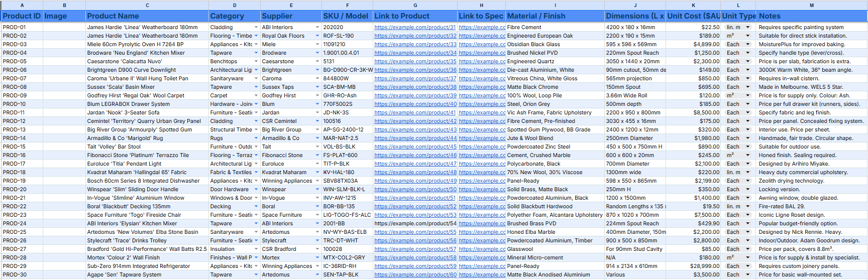Open Unit Type dropdown in PROD-18 row
Viewport: 868px width, 280px height.
pos(747,173)
